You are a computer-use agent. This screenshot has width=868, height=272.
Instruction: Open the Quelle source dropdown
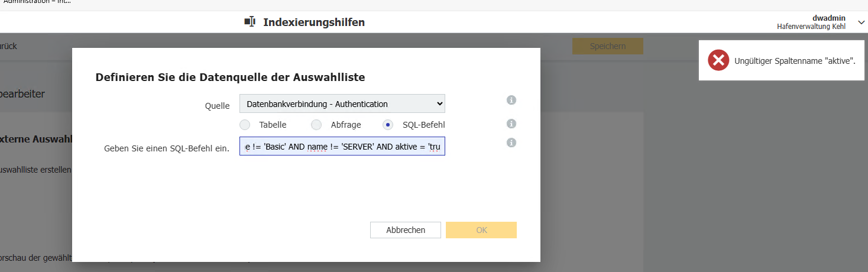click(x=342, y=104)
